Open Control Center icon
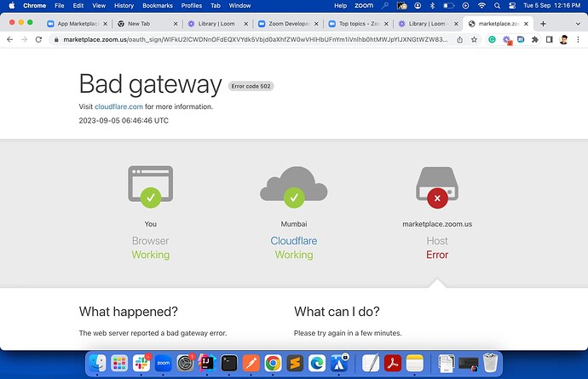This screenshot has height=379, width=588. (512, 6)
